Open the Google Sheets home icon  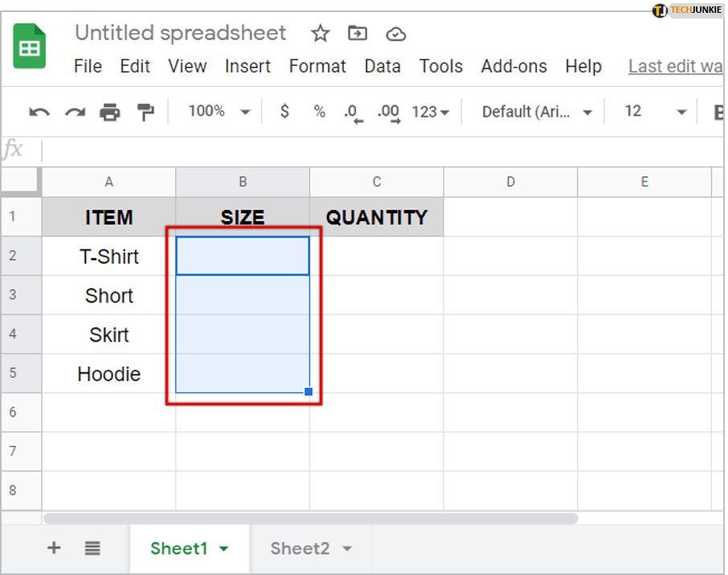click(x=30, y=47)
